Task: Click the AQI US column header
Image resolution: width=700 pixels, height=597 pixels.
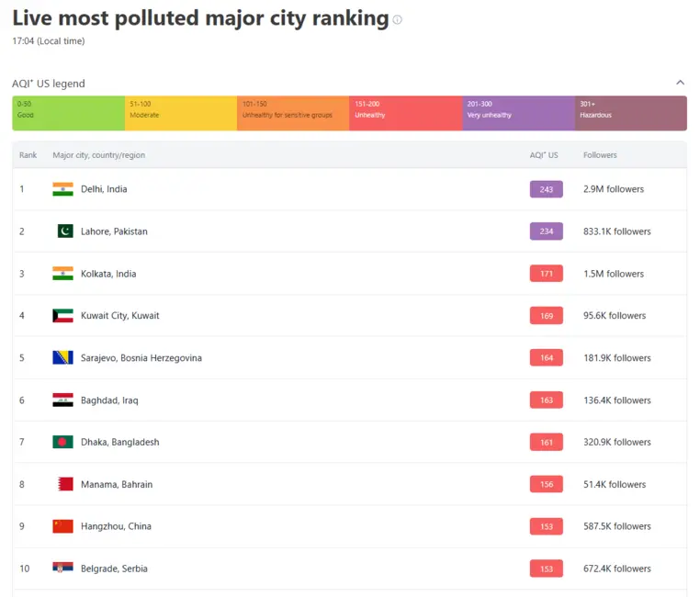Action: [x=544, y=155]
